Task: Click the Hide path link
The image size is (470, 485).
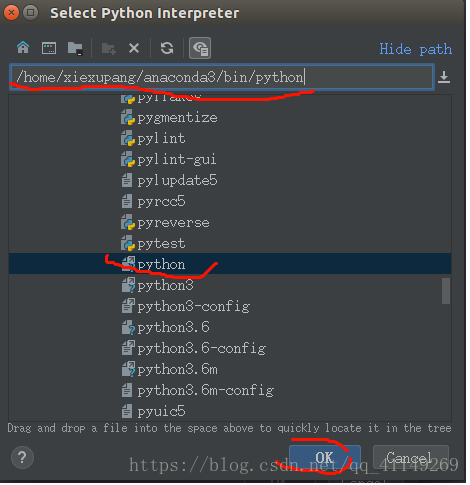Action: (x=415, y=49)
